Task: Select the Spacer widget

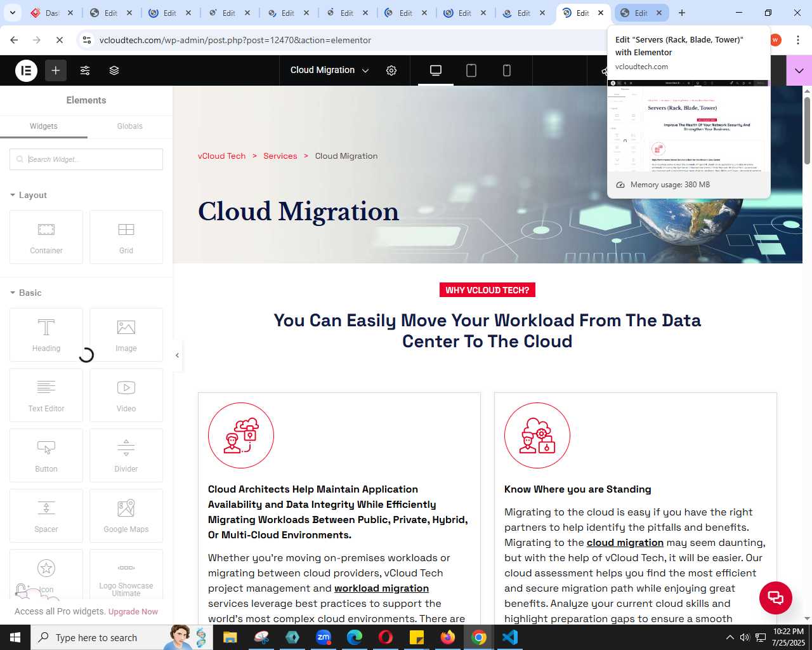Action: (x=46, y=516)
